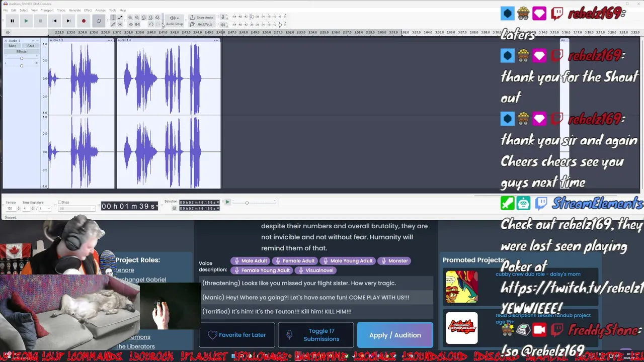Image resolution: width=644 pixels, height=362 pixels.
Task: Select the Envelope tool
Action: (120, 18)
